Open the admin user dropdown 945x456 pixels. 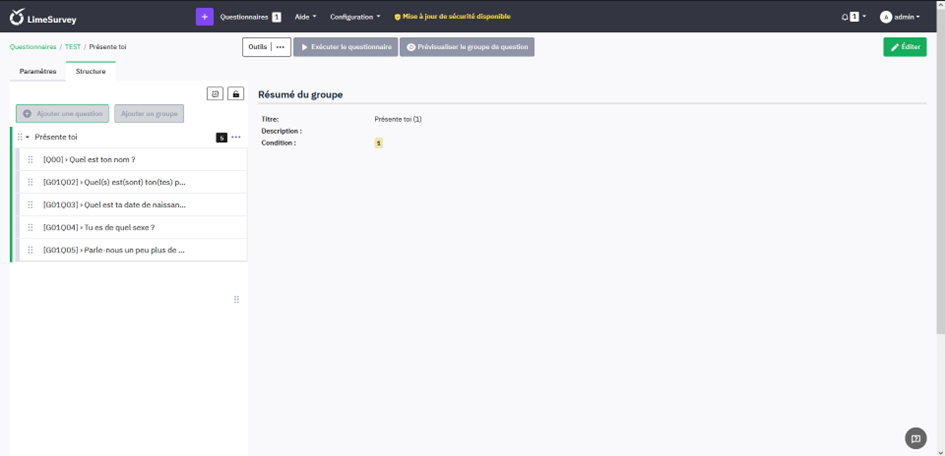(x=900, y=17)
